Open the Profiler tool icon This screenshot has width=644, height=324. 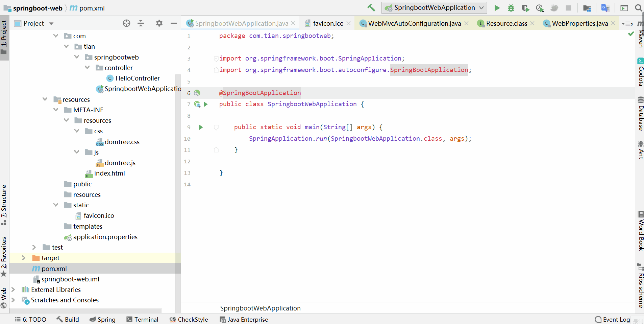click(x=540, y=8)
